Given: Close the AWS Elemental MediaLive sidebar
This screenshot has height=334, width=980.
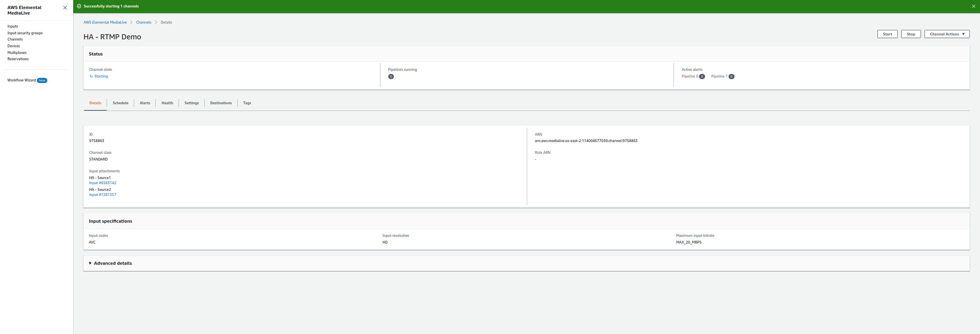Looking at the screenshot, I should point(65,8).
